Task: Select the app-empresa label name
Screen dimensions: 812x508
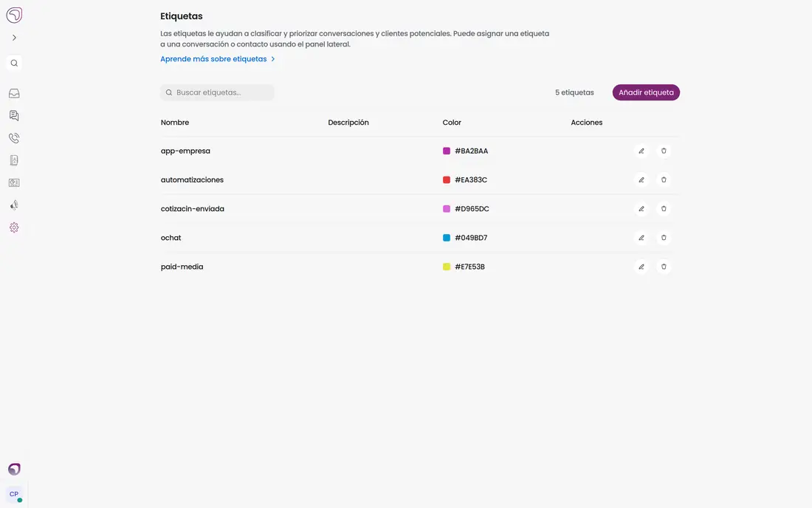Action: 185,151
